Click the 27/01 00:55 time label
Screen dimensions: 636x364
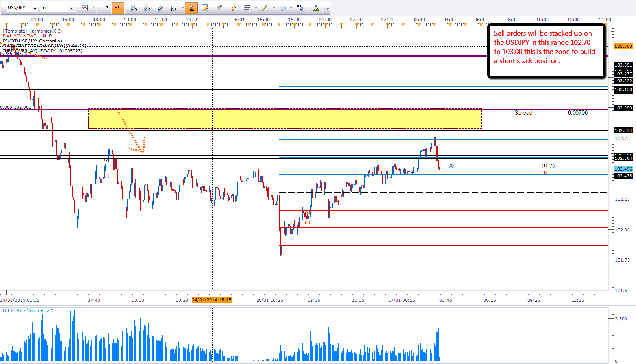coord(402,300)
